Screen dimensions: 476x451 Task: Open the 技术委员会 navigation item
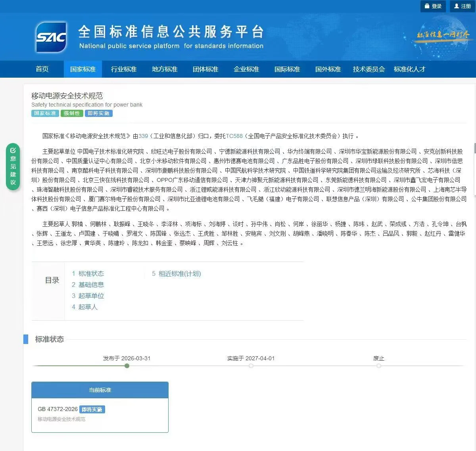369,69
